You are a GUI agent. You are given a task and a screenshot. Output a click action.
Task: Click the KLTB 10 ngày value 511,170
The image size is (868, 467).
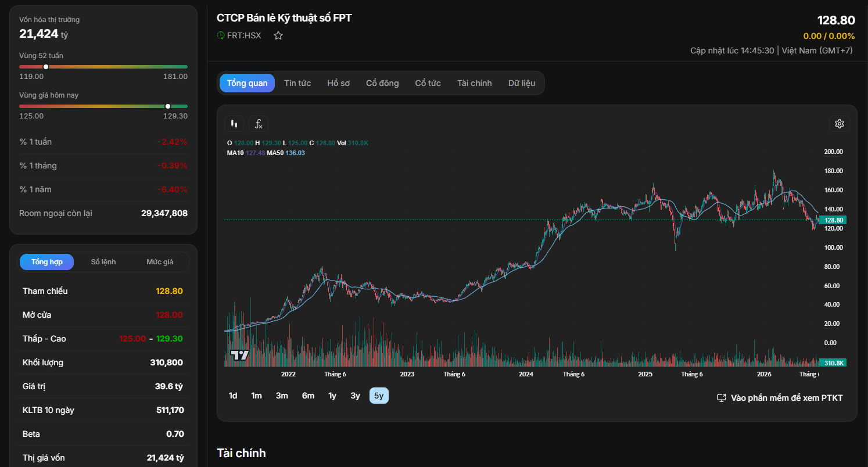(x=170, y=410)
